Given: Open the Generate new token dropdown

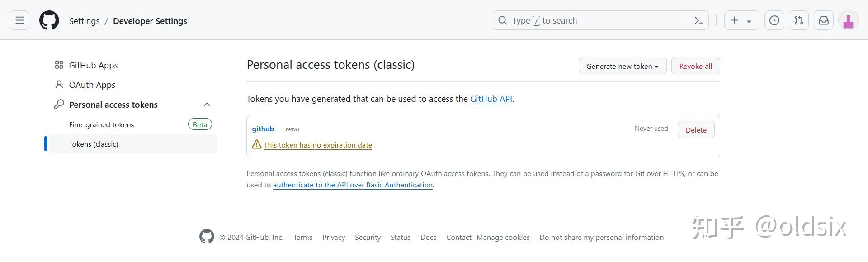Looking at the screenshot, I should 622,66.
